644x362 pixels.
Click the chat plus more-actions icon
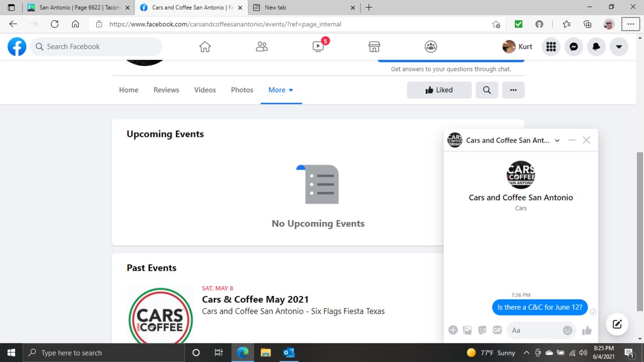pos(453,330)
